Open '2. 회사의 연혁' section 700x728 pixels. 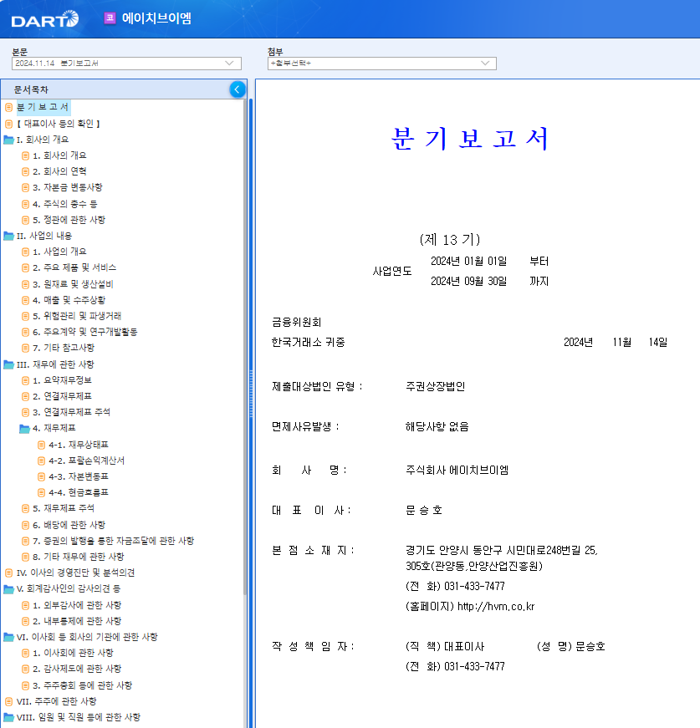(x=59, y=171)
